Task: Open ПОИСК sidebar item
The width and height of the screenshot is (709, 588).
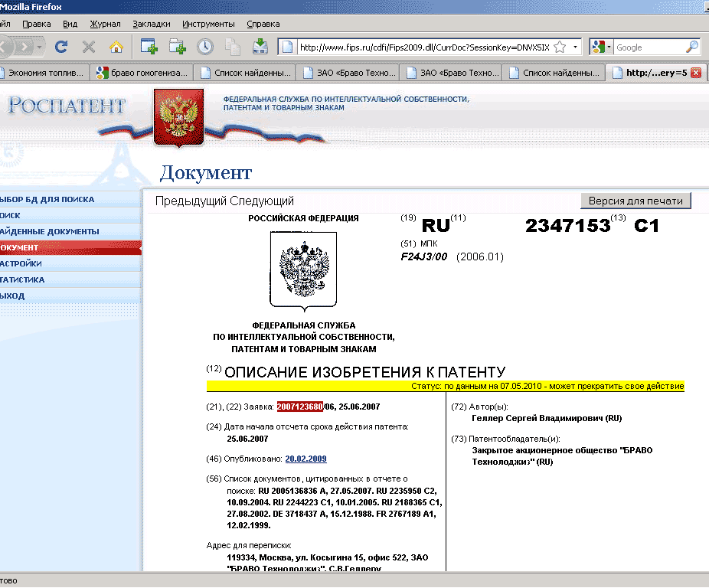Action: (x=70, y=216)
